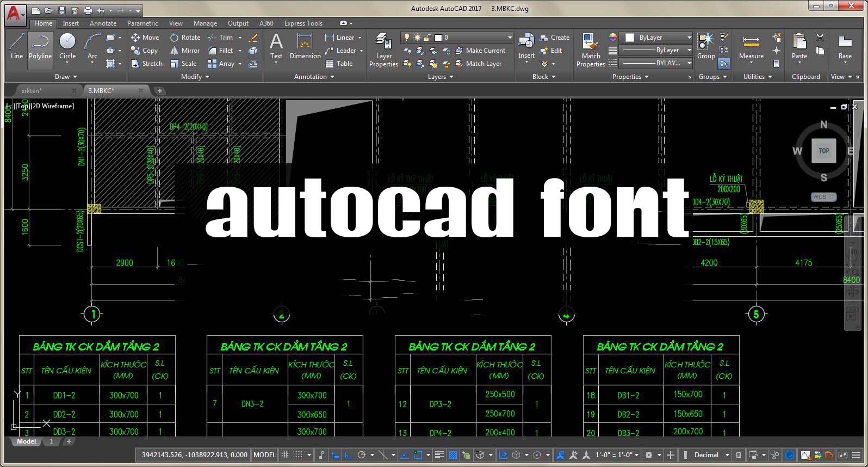Click the Match Layer button
Screen dimensions: 868x467
[478, 64]
